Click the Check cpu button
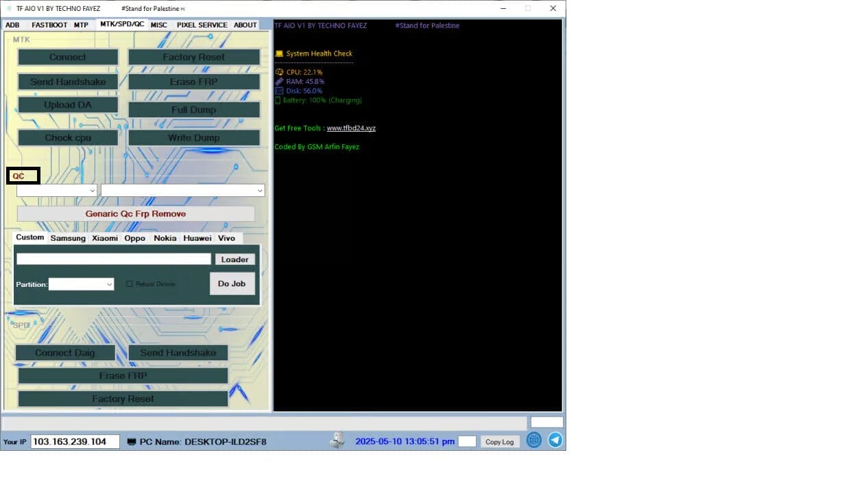This screenshot has width=868, height=479. pyautogui.click(x=68, y=137)
